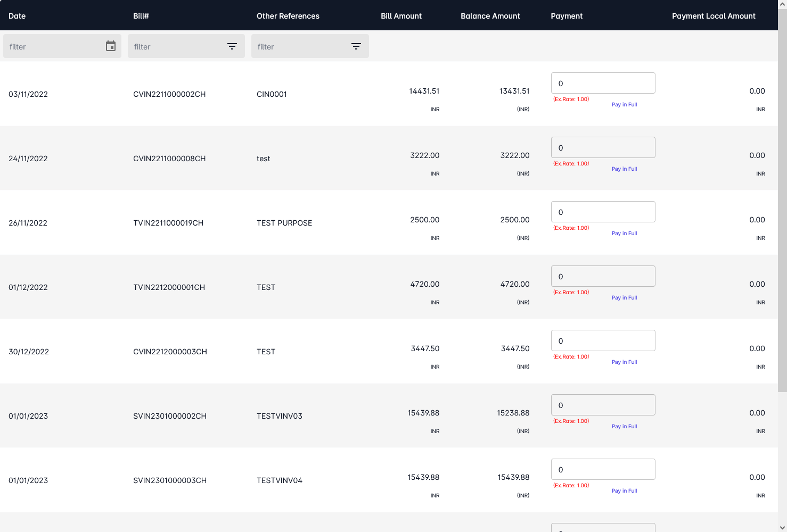Select the CIN0001 reference cell
787x532 pixels.
[x=272, y=94]
